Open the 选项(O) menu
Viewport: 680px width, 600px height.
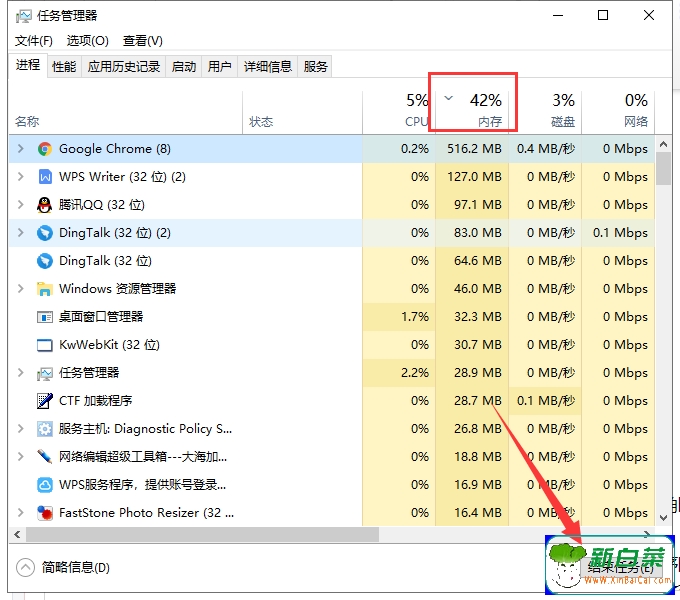point(88,41)
